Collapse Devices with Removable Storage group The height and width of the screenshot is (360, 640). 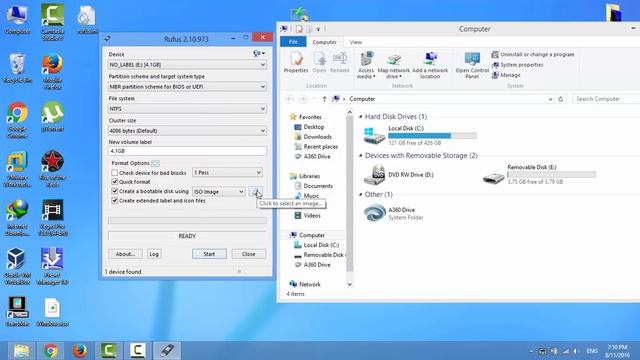tap(360, 156)
